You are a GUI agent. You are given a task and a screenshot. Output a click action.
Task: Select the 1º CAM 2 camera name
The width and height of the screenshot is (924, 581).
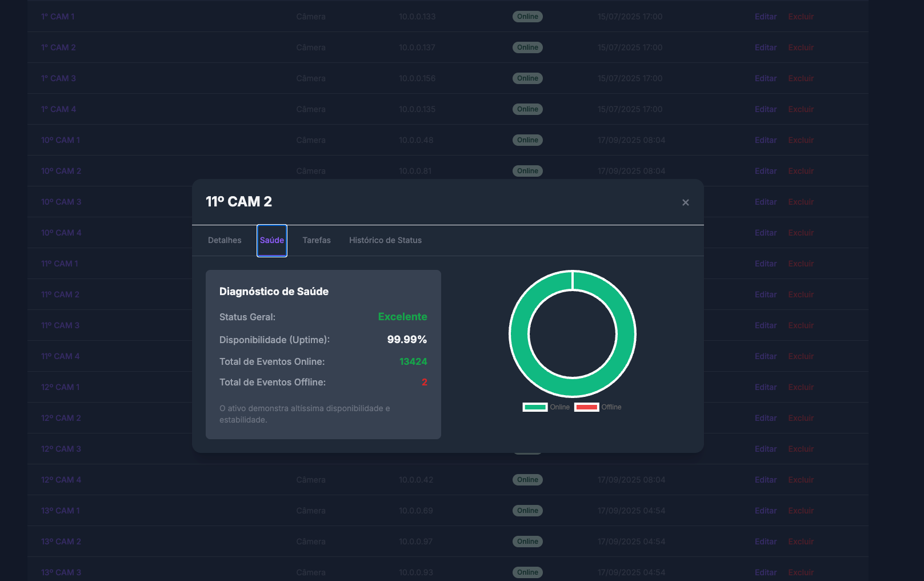point(58,47)
